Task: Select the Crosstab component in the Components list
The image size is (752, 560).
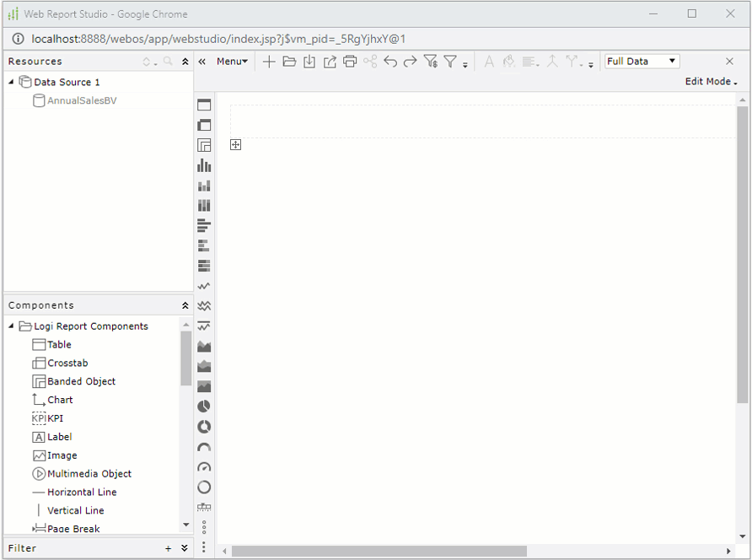Action: 67,363
